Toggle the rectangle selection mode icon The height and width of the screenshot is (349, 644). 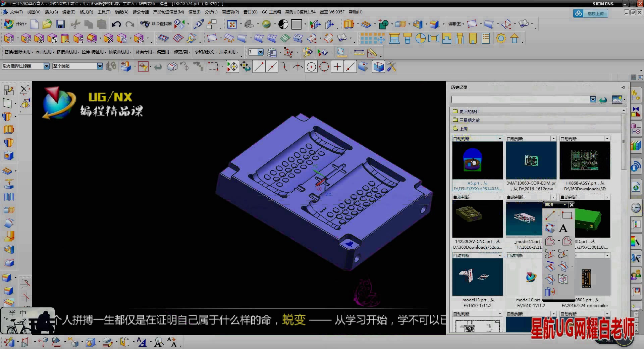coord(213,66)
